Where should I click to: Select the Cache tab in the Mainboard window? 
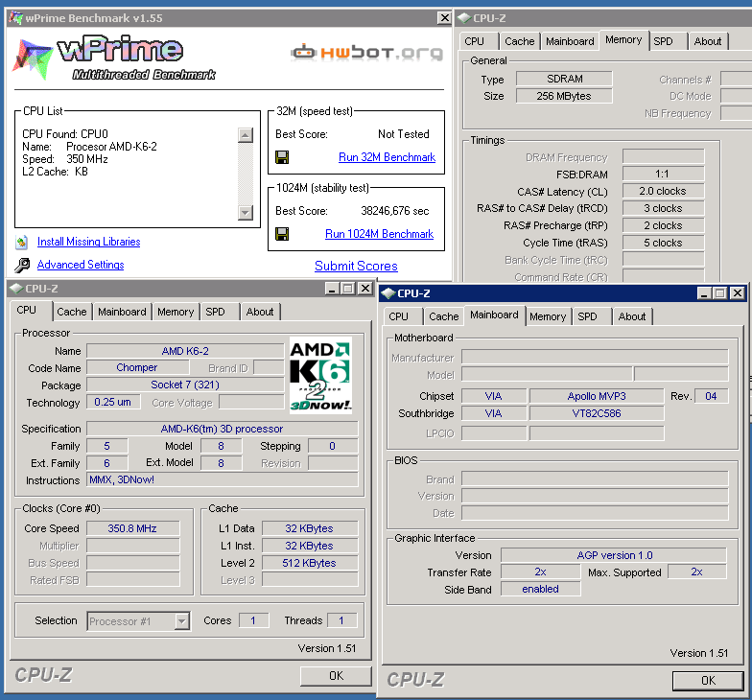(444, 316)
